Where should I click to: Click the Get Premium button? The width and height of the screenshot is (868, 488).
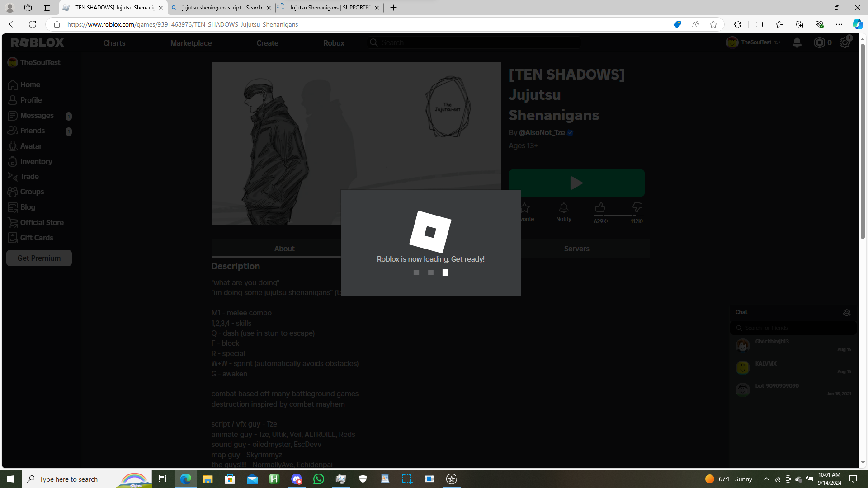tap(39, 258)
